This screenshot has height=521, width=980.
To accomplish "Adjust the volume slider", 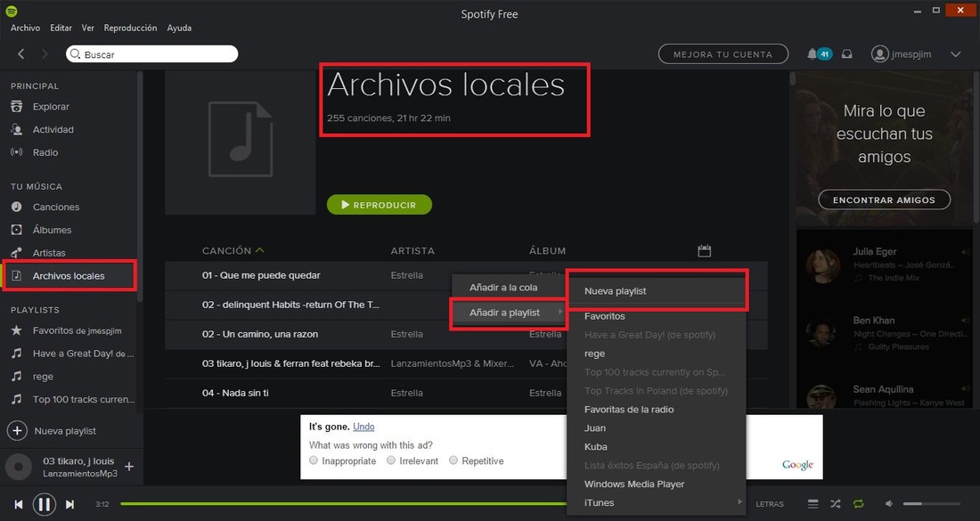I will tap(931, 503).
